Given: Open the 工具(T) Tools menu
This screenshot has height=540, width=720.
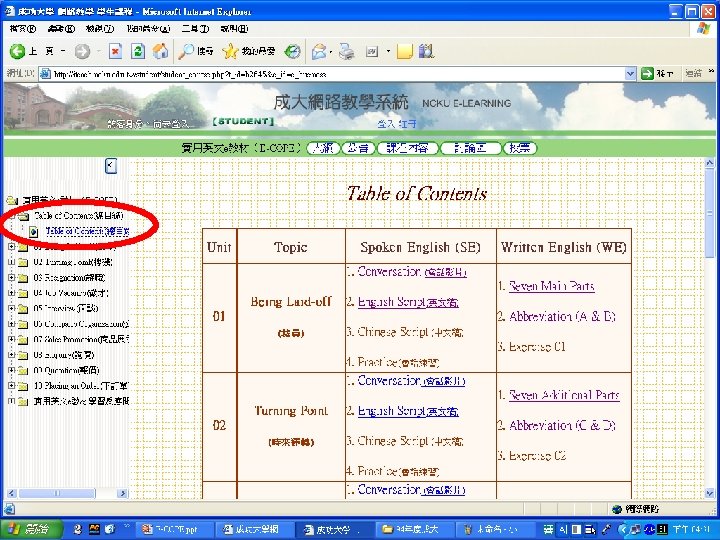Looking at the screenshot, I should pyautogui.click(x=195, y=29).
